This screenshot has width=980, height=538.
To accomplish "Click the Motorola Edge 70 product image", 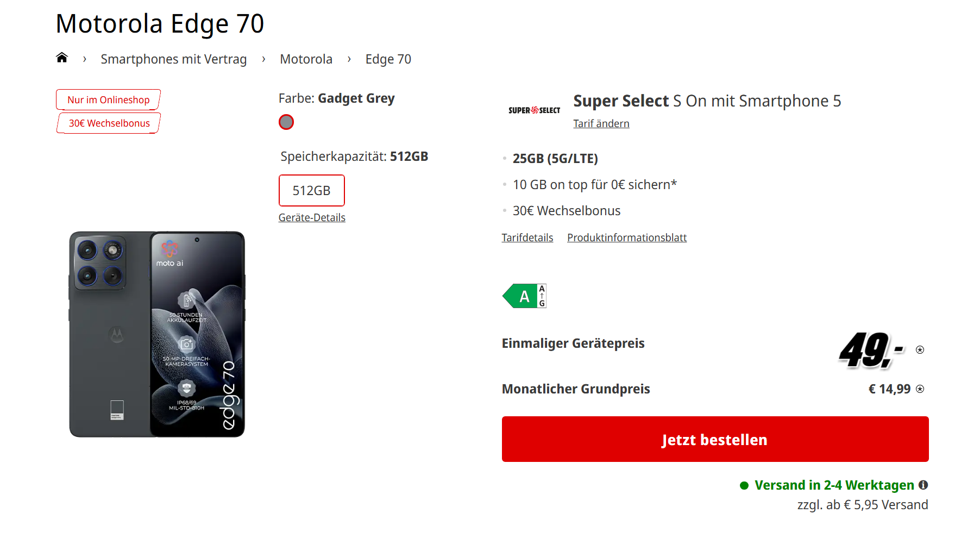I will [157, 334].
